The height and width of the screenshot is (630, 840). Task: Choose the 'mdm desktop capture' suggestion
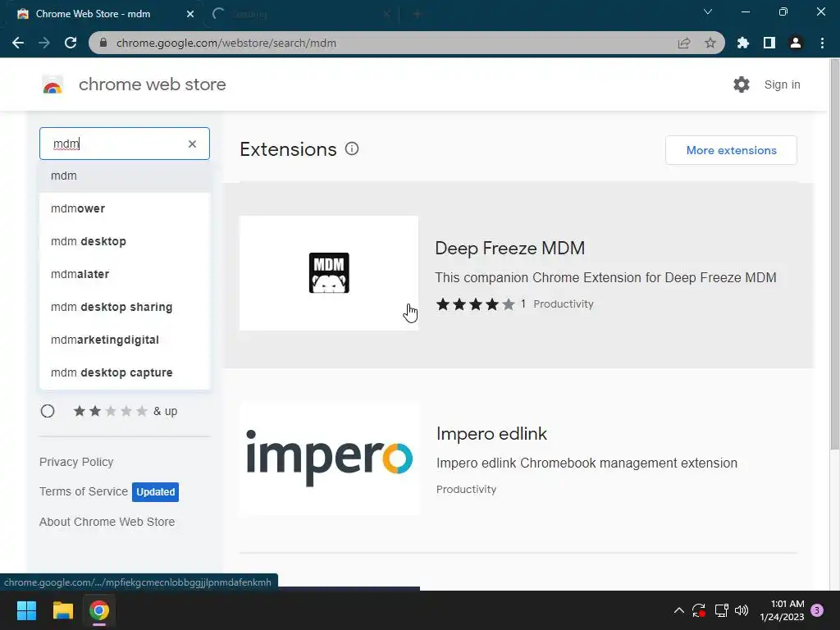(x=125, y=372)
